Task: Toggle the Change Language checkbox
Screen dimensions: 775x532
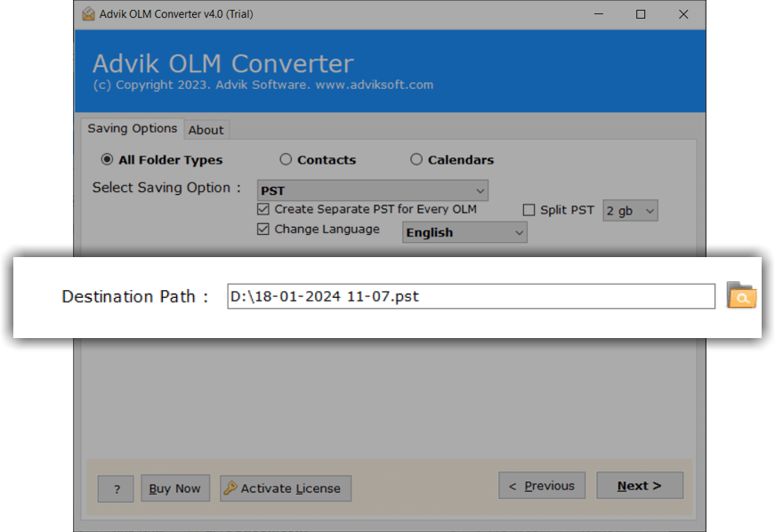Action: click(x=263, y=230)
